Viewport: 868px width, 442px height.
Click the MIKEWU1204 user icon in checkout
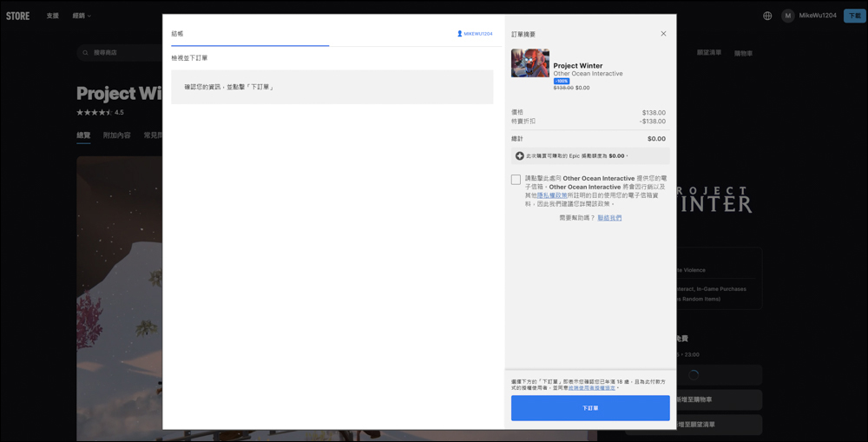click(x=459, y=34)
